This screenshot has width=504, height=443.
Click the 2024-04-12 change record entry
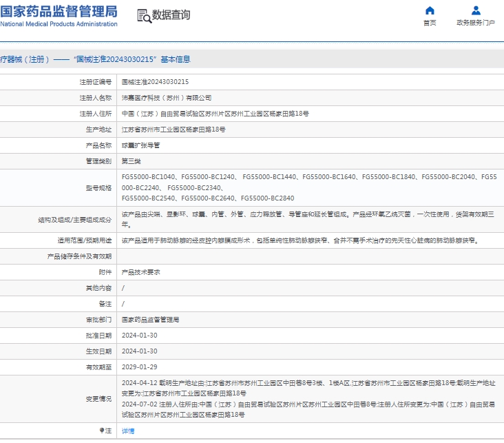tap(308, 388)
